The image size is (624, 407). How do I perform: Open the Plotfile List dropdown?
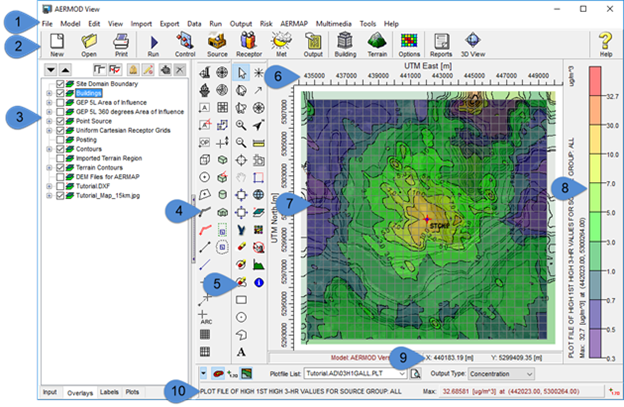coord(402,374)
